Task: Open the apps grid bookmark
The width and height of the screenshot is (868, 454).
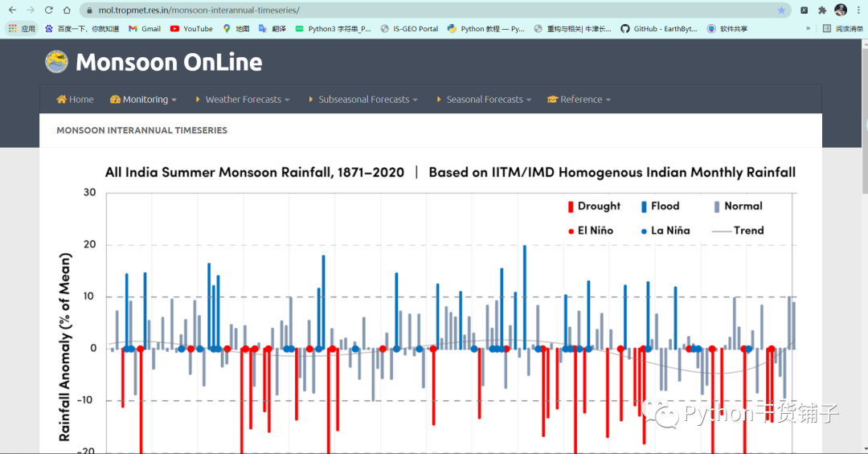Action: pyautogui.click(x=22, y=29)
